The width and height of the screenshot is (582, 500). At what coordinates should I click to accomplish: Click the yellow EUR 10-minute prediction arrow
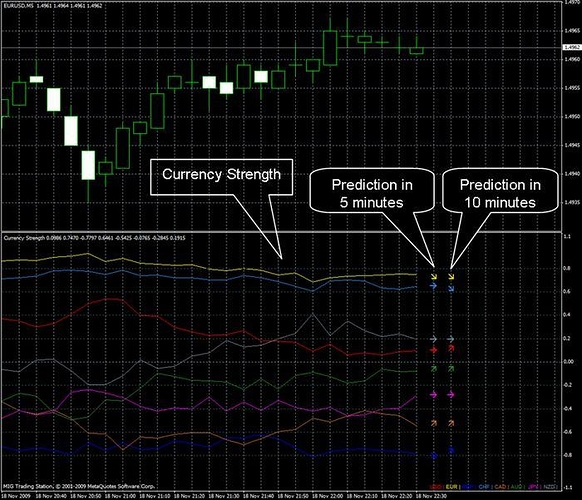pos(451,277)
